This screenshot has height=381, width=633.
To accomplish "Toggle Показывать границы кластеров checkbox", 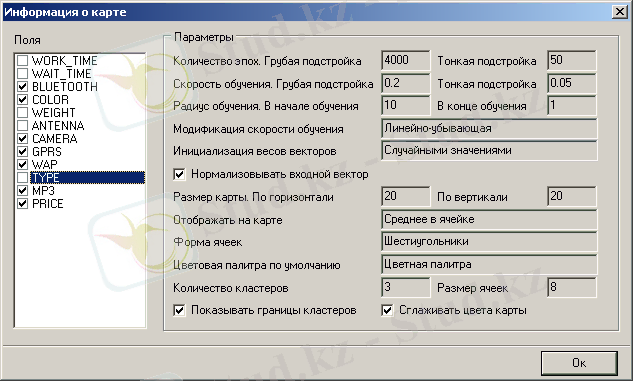I will tap(179, 310).
